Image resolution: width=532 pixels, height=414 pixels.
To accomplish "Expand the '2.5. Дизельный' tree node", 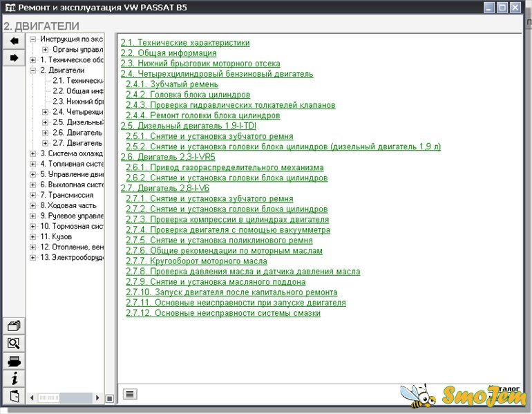I will pos(45,122).
